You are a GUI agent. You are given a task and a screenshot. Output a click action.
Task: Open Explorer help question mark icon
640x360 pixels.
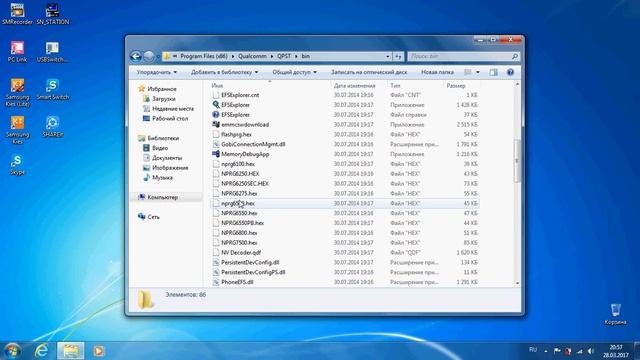[510, 72]
